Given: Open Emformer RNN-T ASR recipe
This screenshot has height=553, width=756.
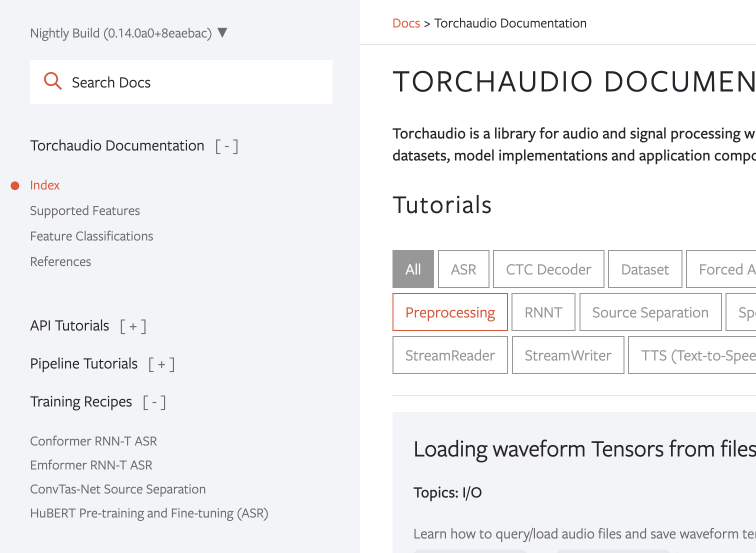Looking at the screenshot, I should (91, 465).
